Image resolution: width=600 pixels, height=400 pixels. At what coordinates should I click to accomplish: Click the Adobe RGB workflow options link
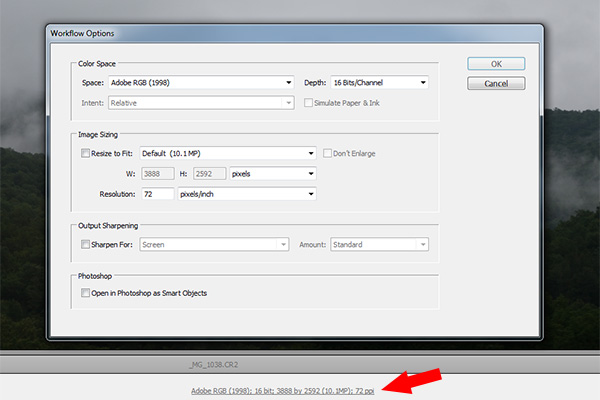tap(282, 391)
